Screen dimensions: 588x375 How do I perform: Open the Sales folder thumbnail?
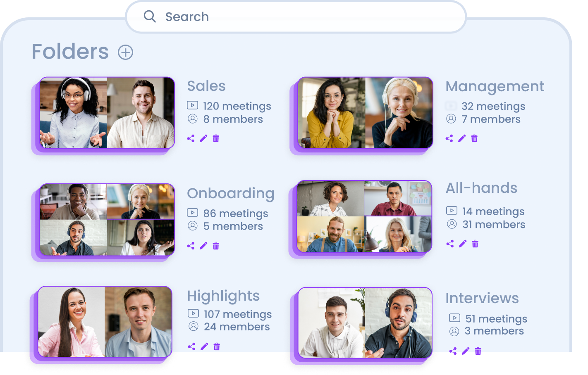click(x=107, y=113)
